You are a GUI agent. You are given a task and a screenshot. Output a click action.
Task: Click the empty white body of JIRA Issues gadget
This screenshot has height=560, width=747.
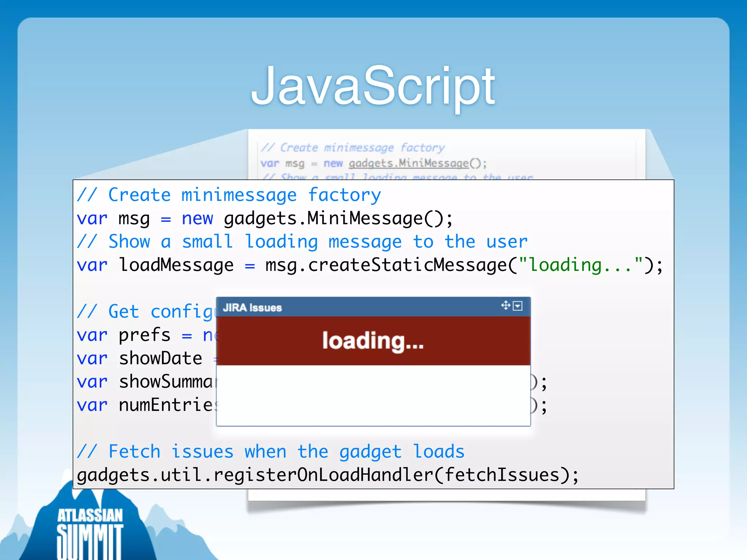click(373, 395)
